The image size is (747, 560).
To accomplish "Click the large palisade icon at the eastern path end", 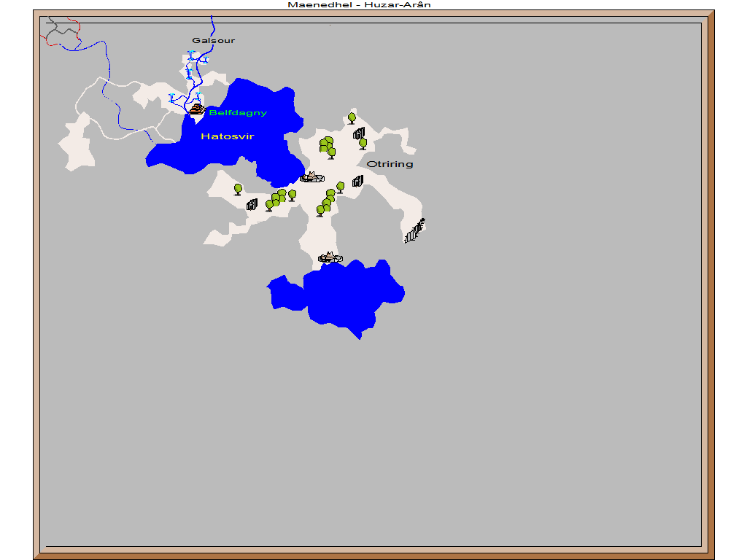I will (x=414, y=230).
